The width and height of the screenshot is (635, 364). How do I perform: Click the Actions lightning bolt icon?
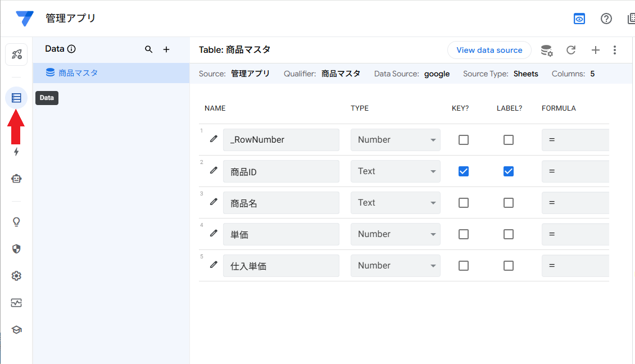(x=16, y=152)
